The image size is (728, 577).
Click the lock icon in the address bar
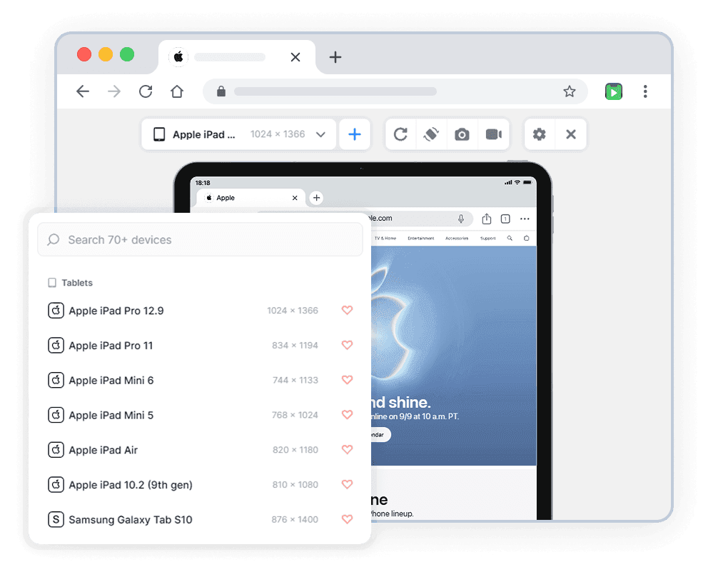click(x=221, y=91)
